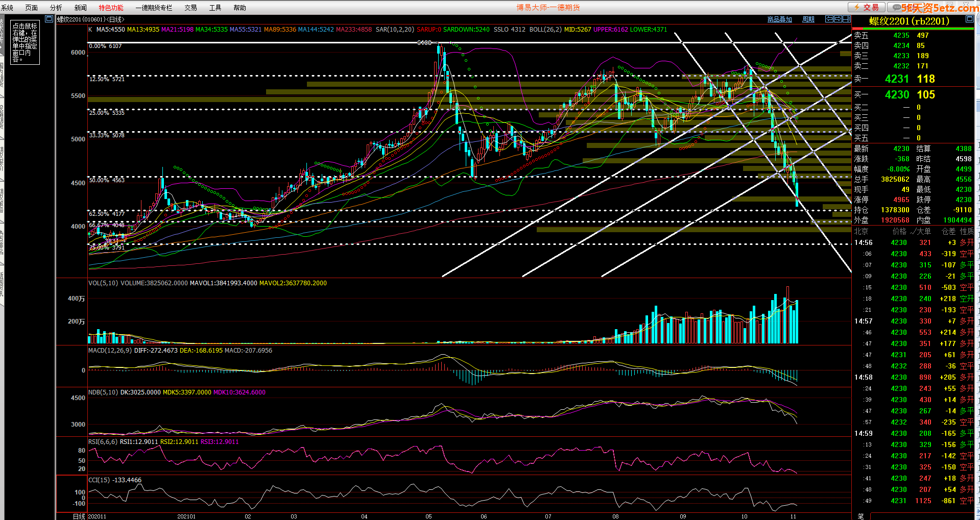Click the 螺纹2201 日线 chart title
Image resolution: width=980 pixels, height=520 pixels.
click(90, 19)
